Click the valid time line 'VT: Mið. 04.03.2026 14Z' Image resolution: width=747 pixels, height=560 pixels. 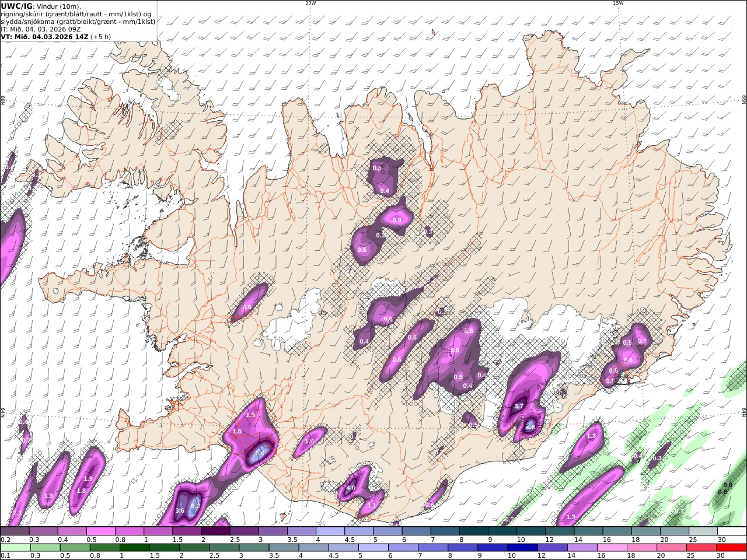(44, 36)
